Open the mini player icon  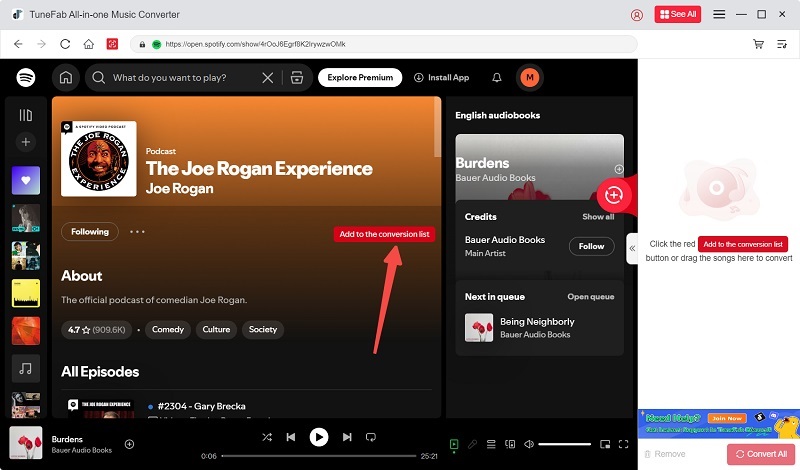point(605,444)
